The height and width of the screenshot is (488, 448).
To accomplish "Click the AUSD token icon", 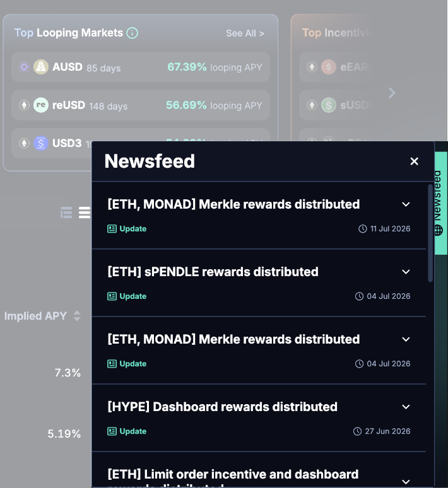I will [41, 67].
